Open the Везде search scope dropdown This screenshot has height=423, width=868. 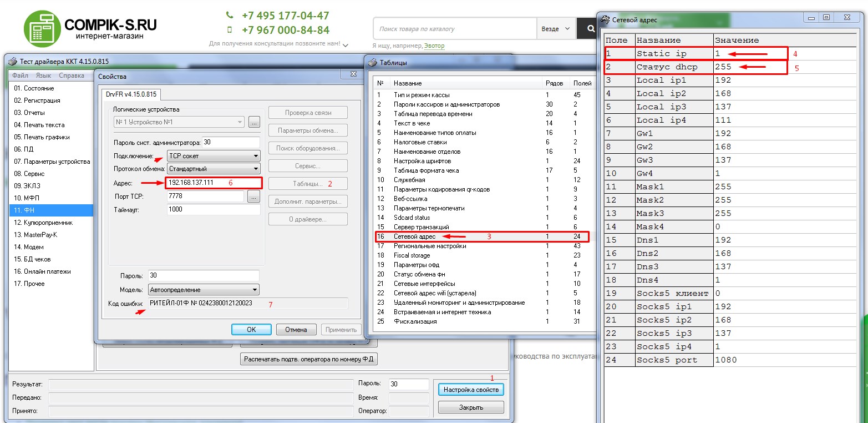click(x=556, y=29)
